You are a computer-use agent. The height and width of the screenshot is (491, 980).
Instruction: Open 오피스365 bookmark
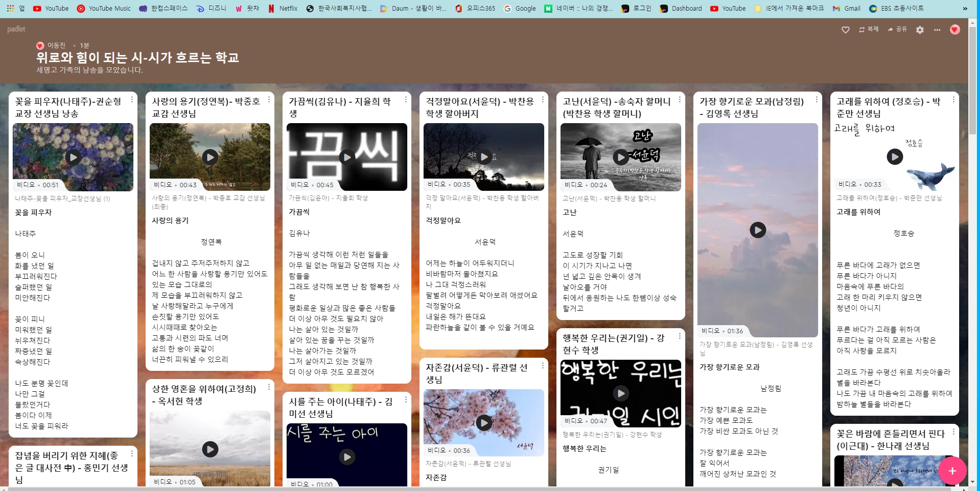(475, 8)
